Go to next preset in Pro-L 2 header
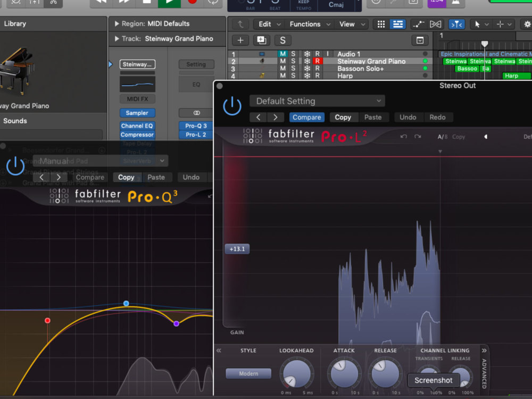532x399 pixels. (x=275, y=117)
